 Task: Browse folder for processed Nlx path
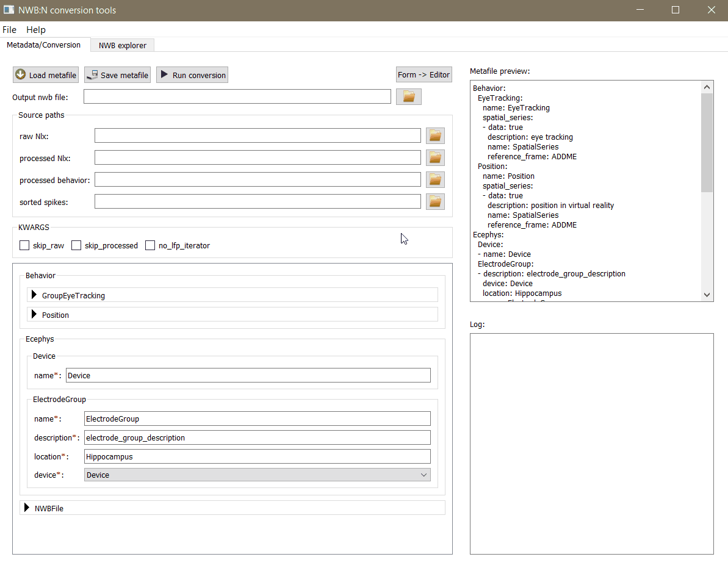tap(435, 158)
